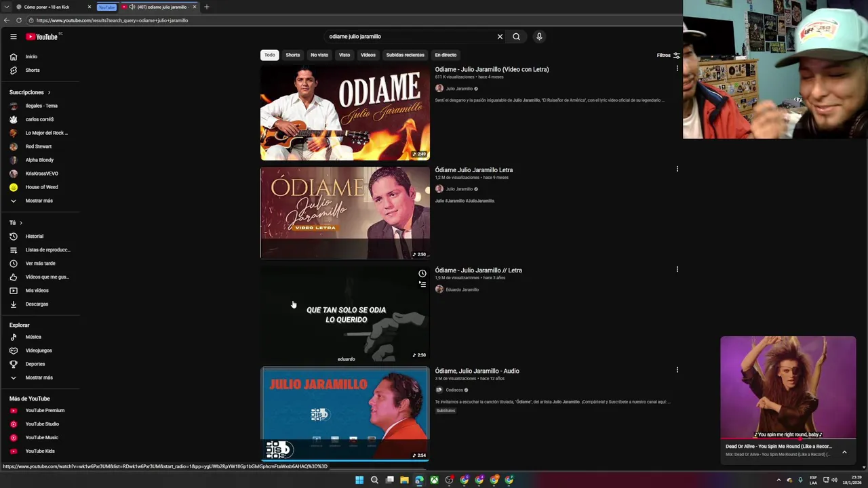Select the Shorts filter chip
Screen dimensions: 868x488
(293, 55)
